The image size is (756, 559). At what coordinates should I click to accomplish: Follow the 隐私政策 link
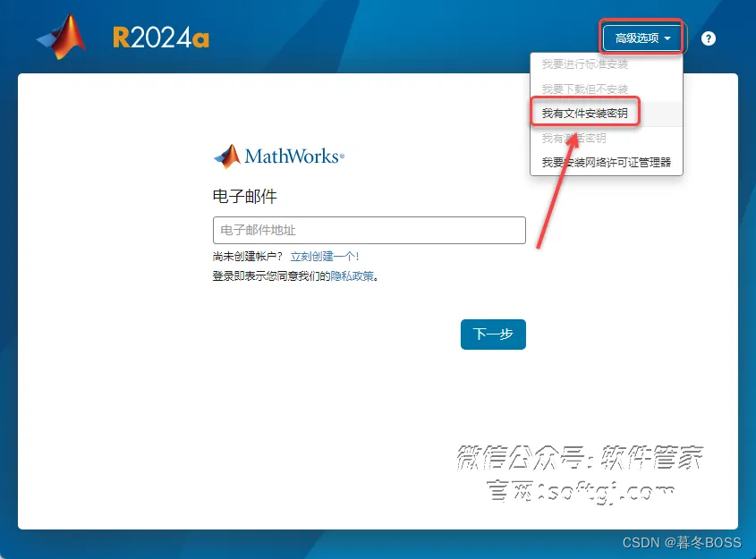353,276
